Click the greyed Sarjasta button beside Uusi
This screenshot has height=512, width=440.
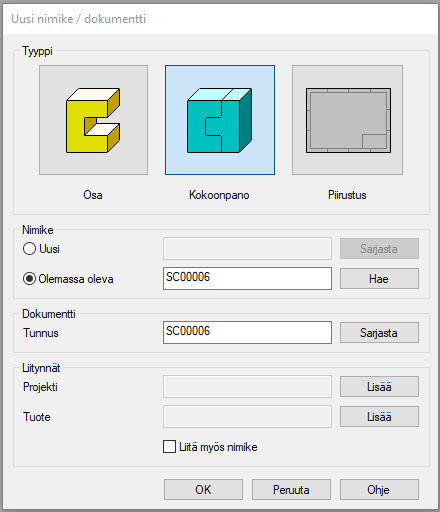[379, 249]
